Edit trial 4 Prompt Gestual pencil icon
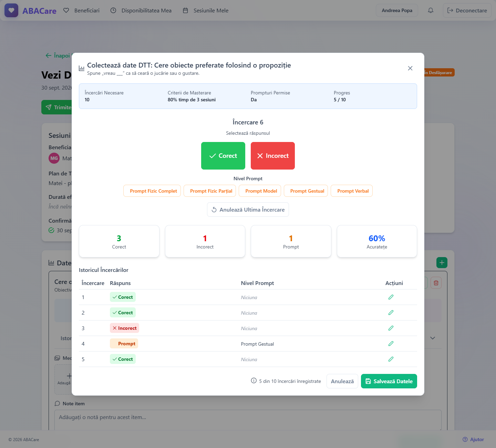 tap(391, 344)
